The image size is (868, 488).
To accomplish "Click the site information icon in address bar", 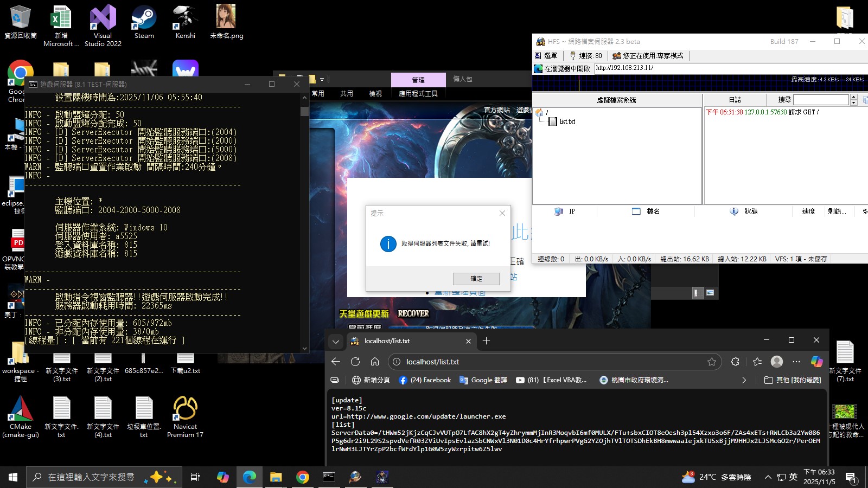I will (397, 362).
